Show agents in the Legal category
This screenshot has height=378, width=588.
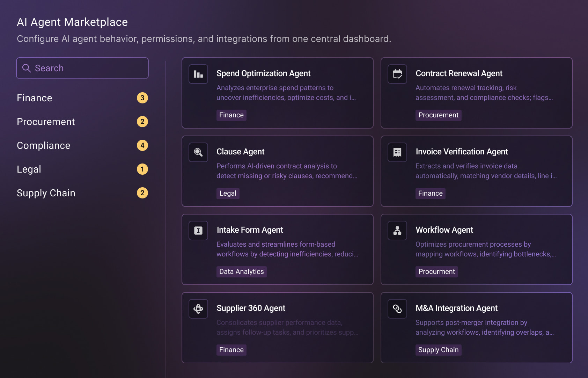pyautogui.click(x=29, y=169)
